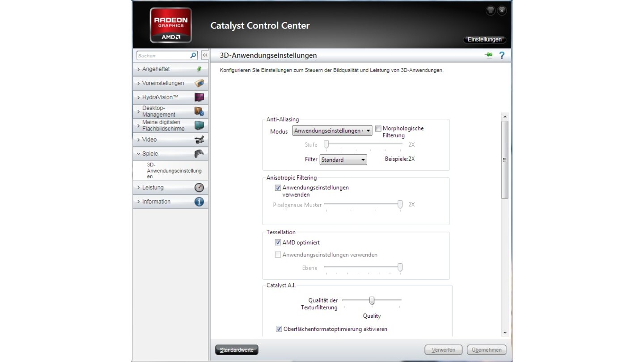644x362 pixels.
Task: Click the Meine digitalen Flachbildschirme icon
Action: (x=199, y=125)
